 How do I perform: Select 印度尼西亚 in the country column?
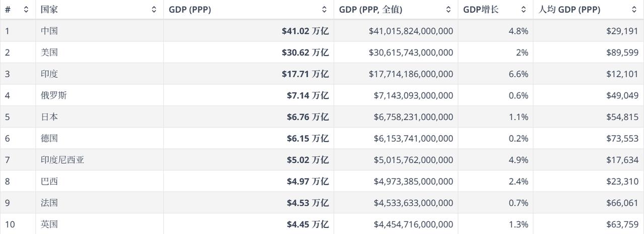[62, 160]
